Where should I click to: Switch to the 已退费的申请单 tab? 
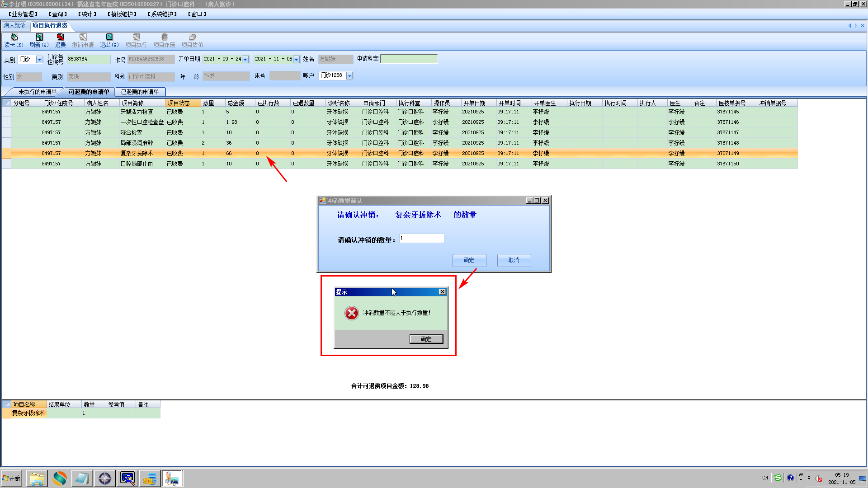click(x=140, y=92)
